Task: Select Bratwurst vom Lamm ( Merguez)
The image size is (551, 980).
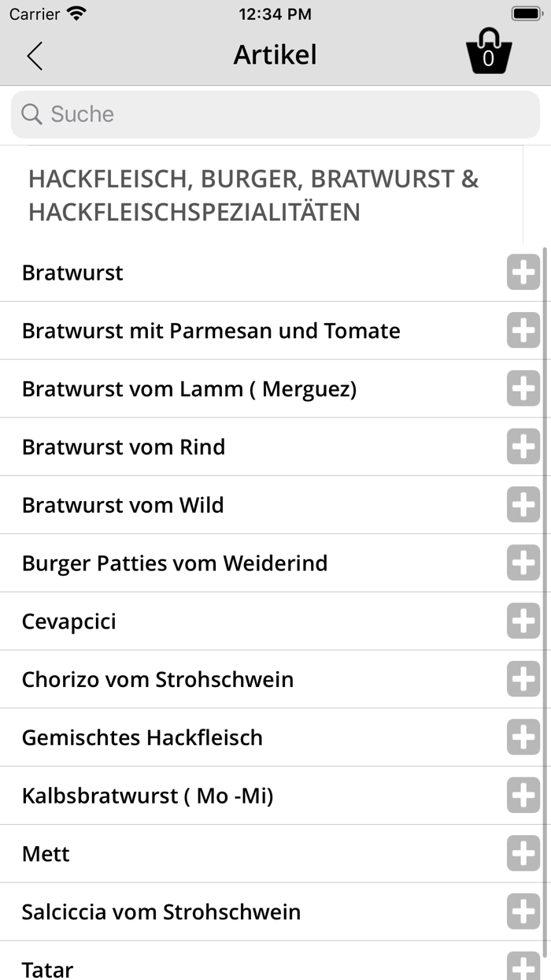Action: click(236, 388)
